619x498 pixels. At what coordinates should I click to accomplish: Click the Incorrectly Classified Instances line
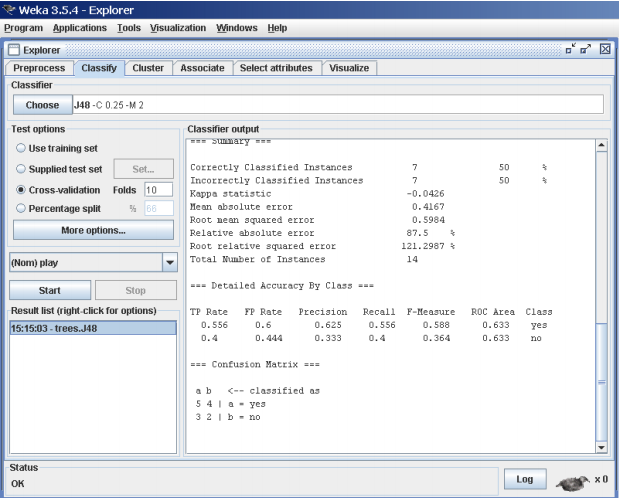[369, 180]
